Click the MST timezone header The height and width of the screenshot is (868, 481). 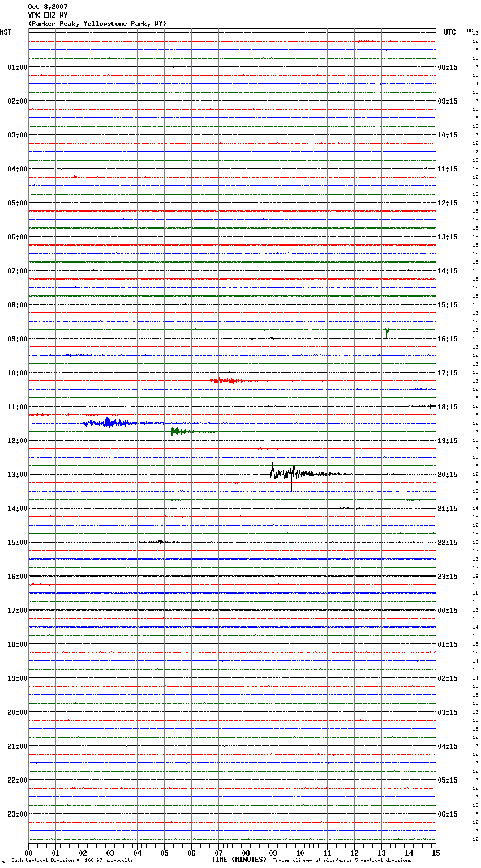6,32
